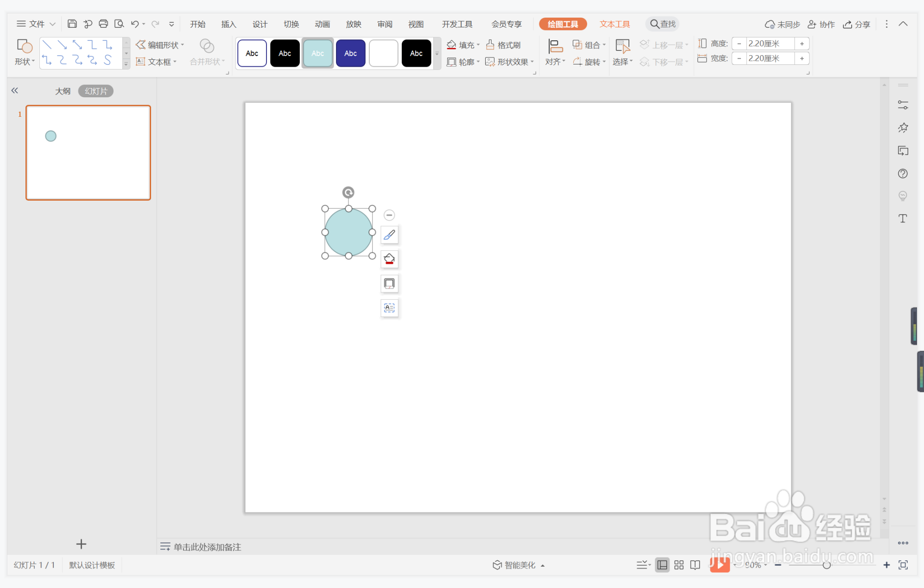Open the Animation (动画) tab
This screenshot has height=588, width=924.
coord(323,24)
